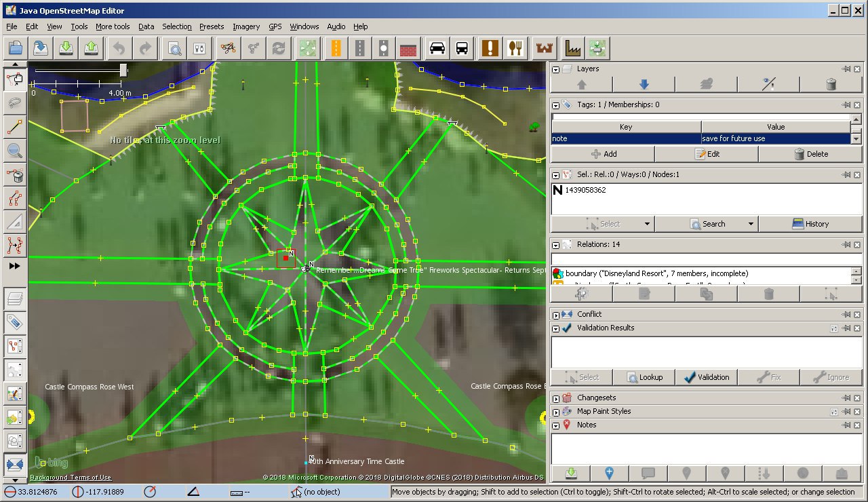The height and width of the screenshot is (502, 868).
Task: Collapse the Tags panel
Action: [555, 105]
